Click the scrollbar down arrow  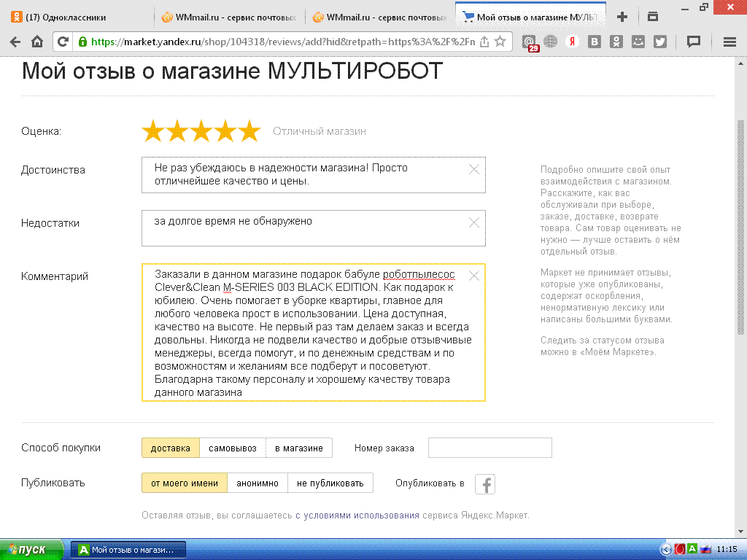point(741,532)
